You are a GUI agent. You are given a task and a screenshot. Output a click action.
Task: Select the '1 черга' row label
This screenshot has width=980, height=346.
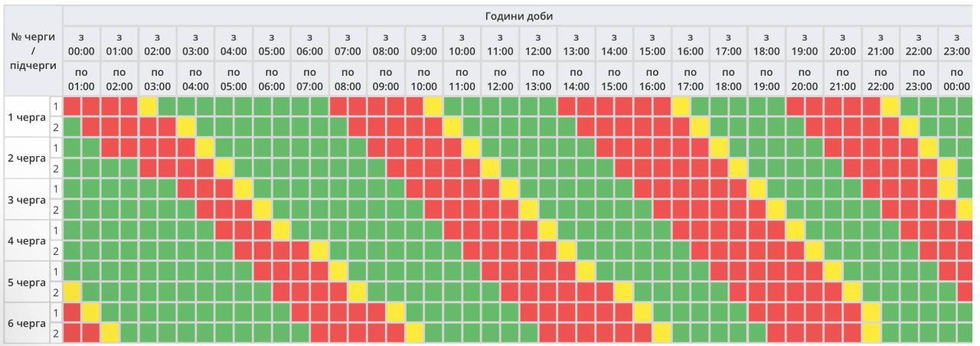click(x=26, y=117)
